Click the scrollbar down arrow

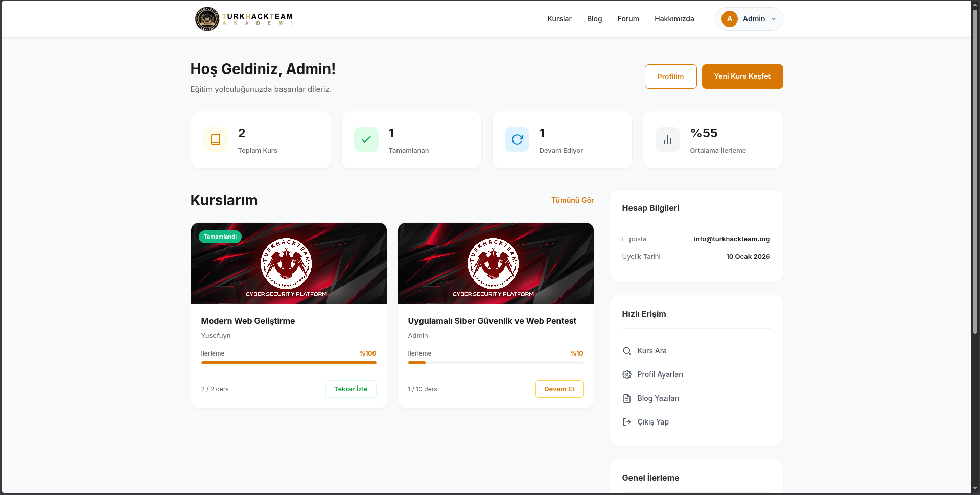coord(975,488)
